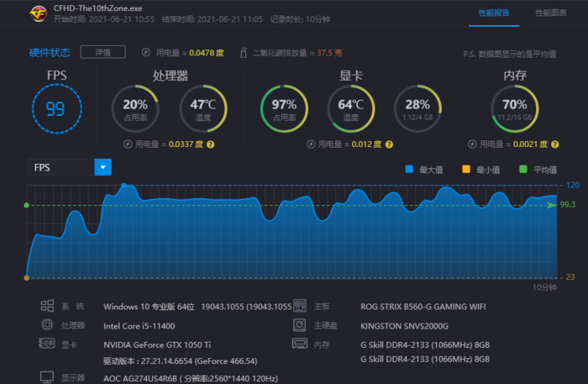Click the processor chip icon beside Intel Core
The width and height of the screenshot is (588, 384).
(x=47, y=324)
